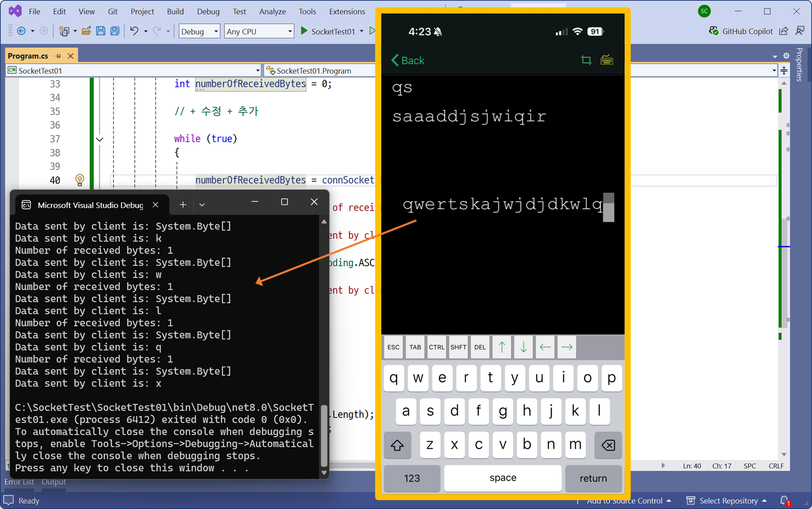
Task: Open the File menu
Action: tap(34, 11)
